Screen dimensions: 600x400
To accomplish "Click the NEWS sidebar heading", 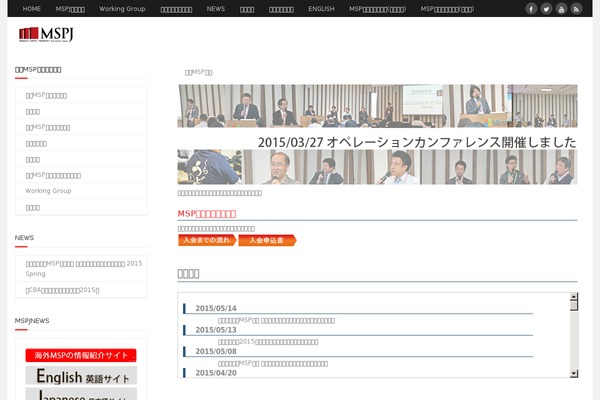I will (24, 238).
